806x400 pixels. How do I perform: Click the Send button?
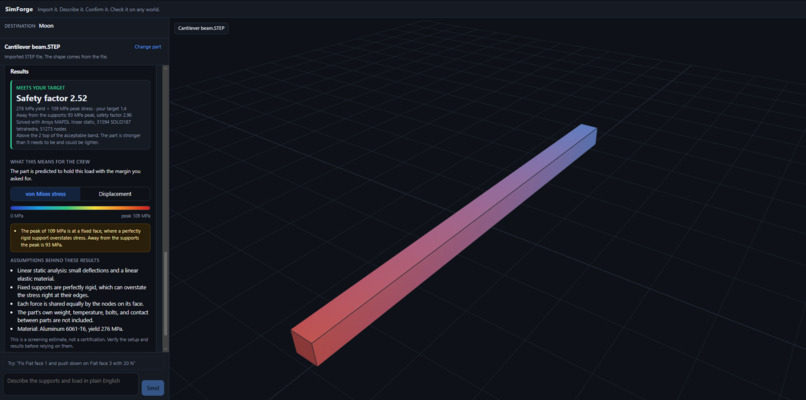[153, 388]
